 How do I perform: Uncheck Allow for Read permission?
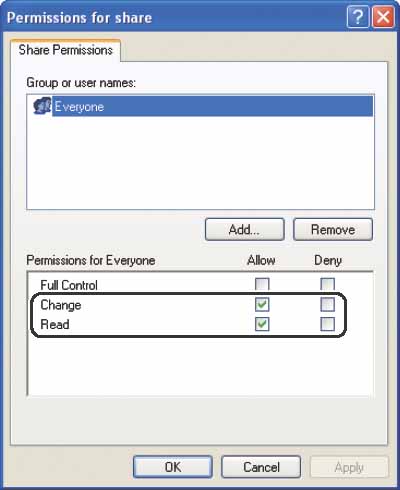tap(262, 324)
